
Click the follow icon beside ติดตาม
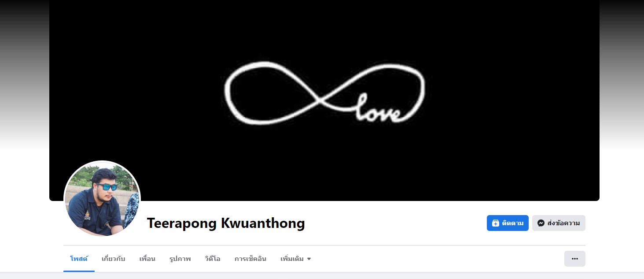point(495,223)
